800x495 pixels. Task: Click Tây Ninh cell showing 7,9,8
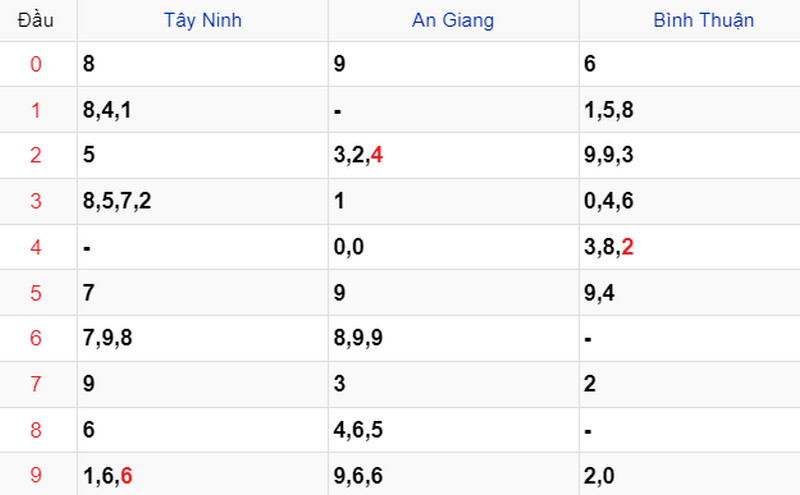pos(108,338)
